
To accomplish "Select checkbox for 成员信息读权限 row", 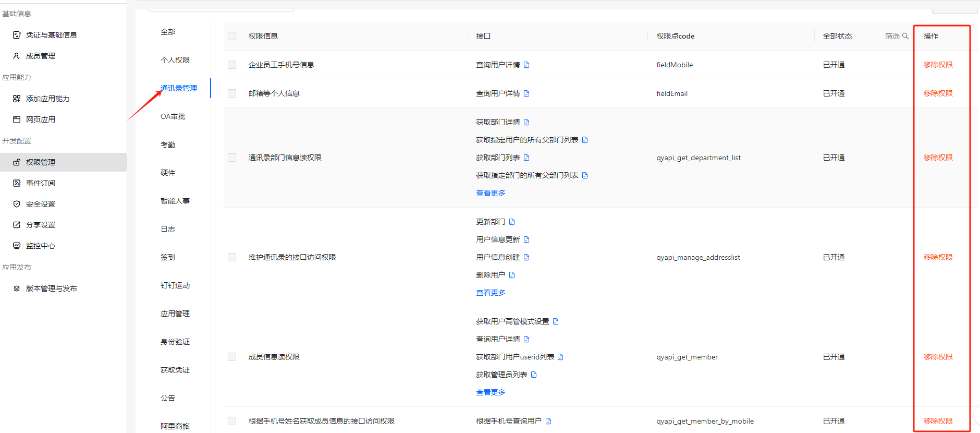I will coord(232,357).
